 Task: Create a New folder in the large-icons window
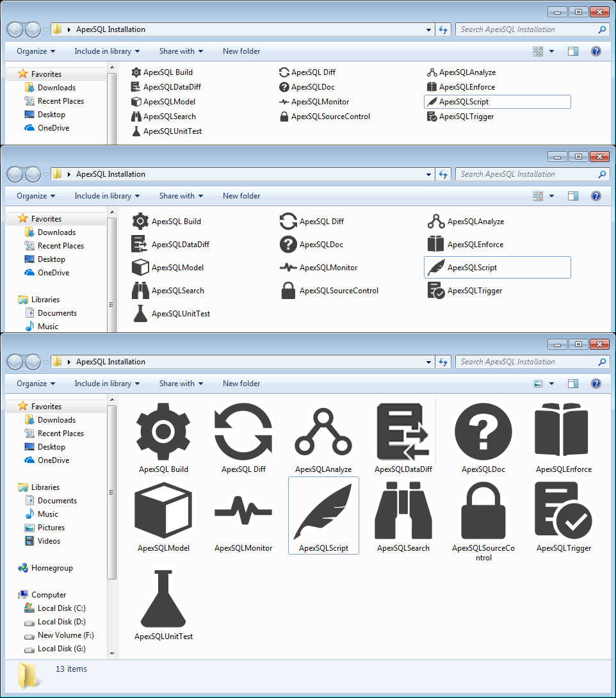tap(241, 384)
